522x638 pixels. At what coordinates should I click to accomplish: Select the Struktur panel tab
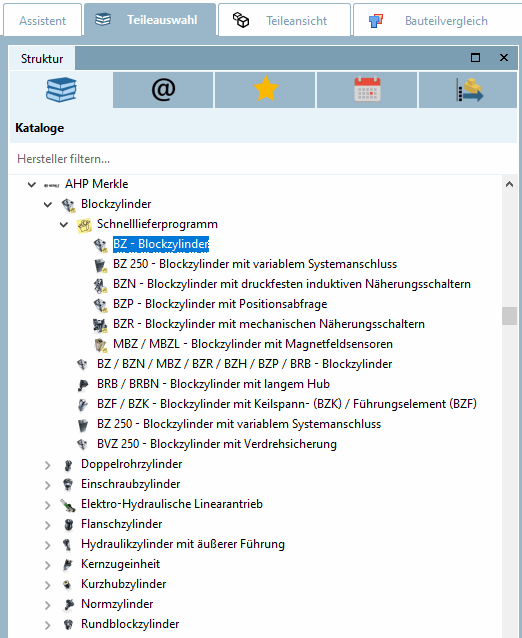point(42,59)
